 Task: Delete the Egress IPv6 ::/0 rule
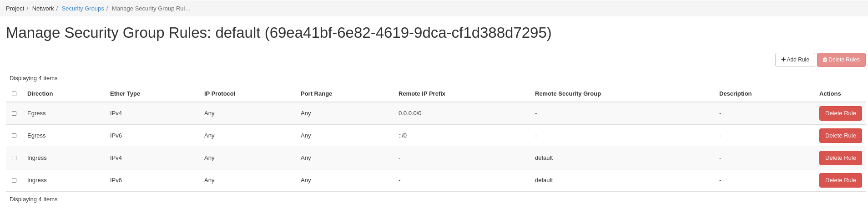tap(840, 136)
